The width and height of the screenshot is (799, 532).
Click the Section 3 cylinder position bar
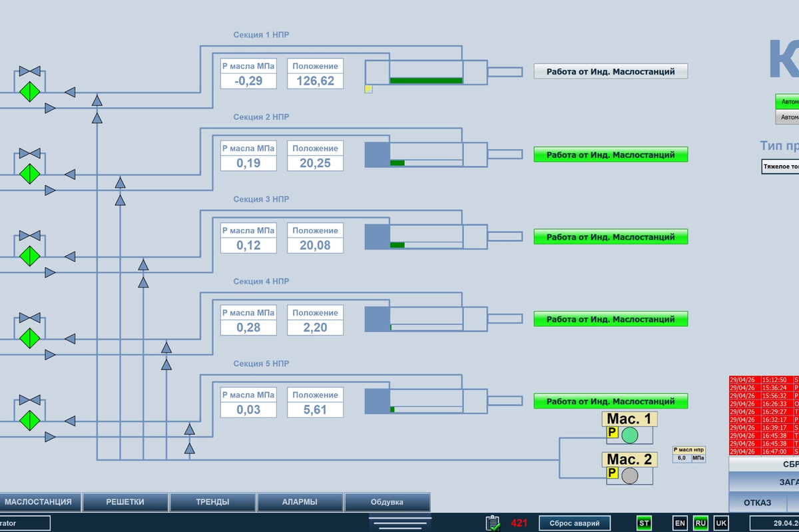pos(426,245)
